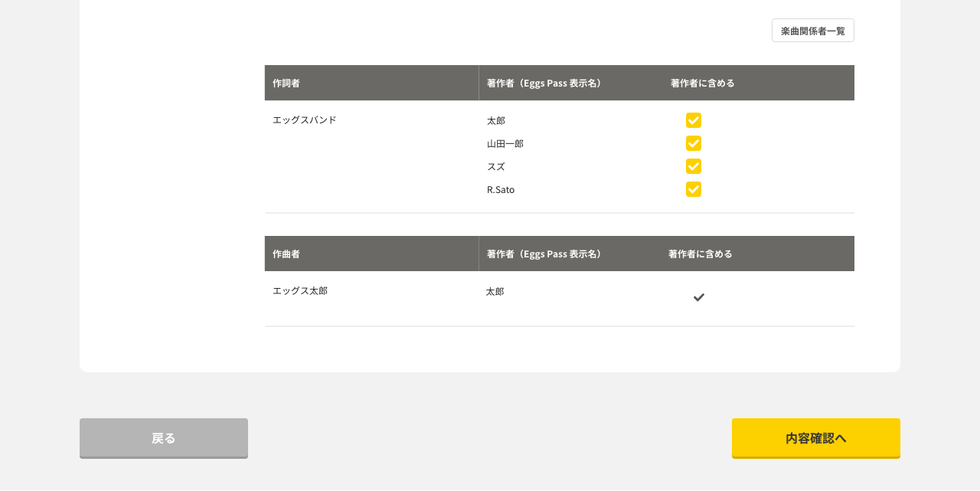Select the エッグス太郎 composer name
The image size is (980, 491).
click(x=300, y=291)
